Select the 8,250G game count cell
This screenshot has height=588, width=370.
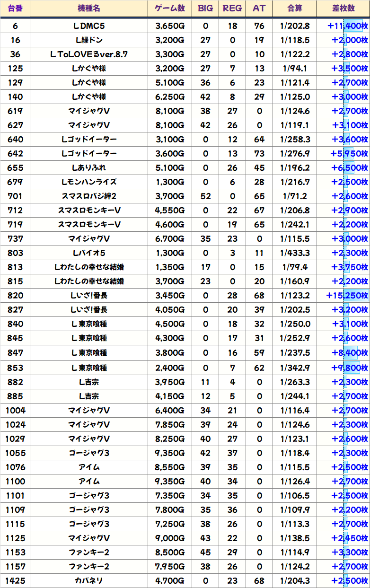tap(170, 439)
